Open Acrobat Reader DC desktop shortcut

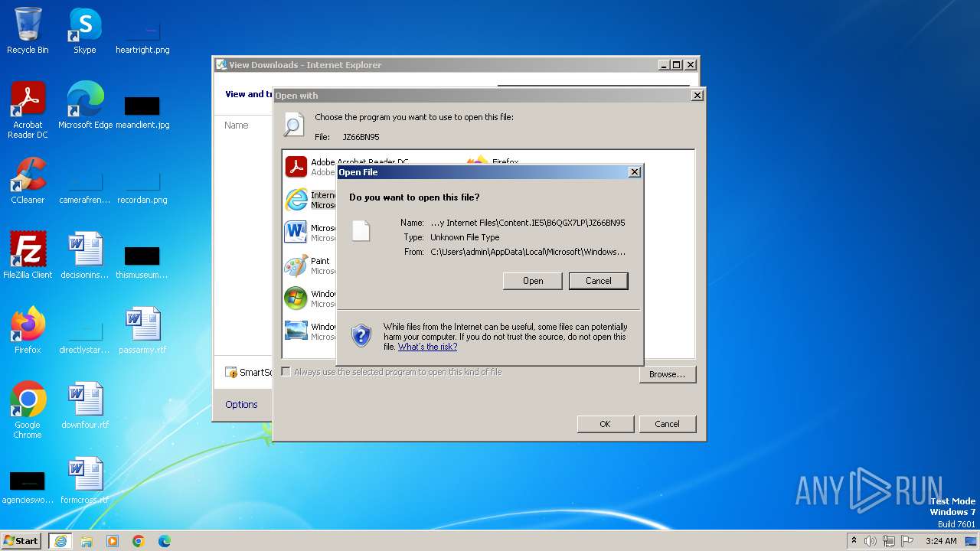coord(28,110)
